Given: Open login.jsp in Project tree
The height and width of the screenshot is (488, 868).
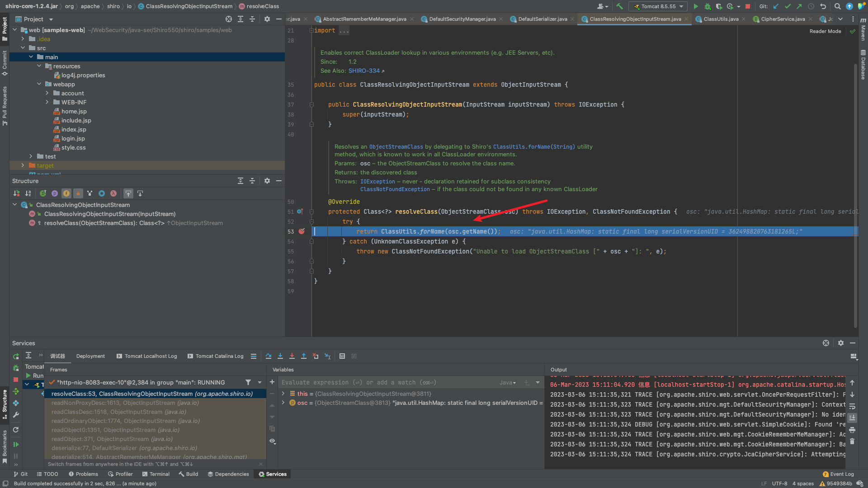Looking at the screenshot, I should [x=73, y=138].
